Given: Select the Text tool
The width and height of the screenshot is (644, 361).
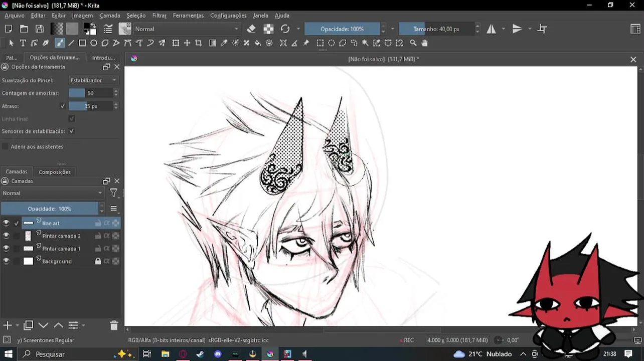Looking at the screenshot, I should (x=23, y=43).
